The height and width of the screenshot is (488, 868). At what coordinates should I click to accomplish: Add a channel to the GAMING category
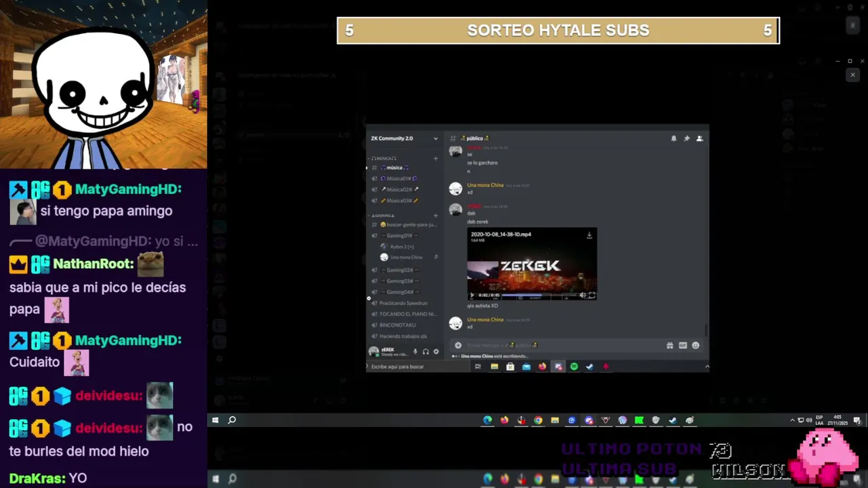[435, 215]
